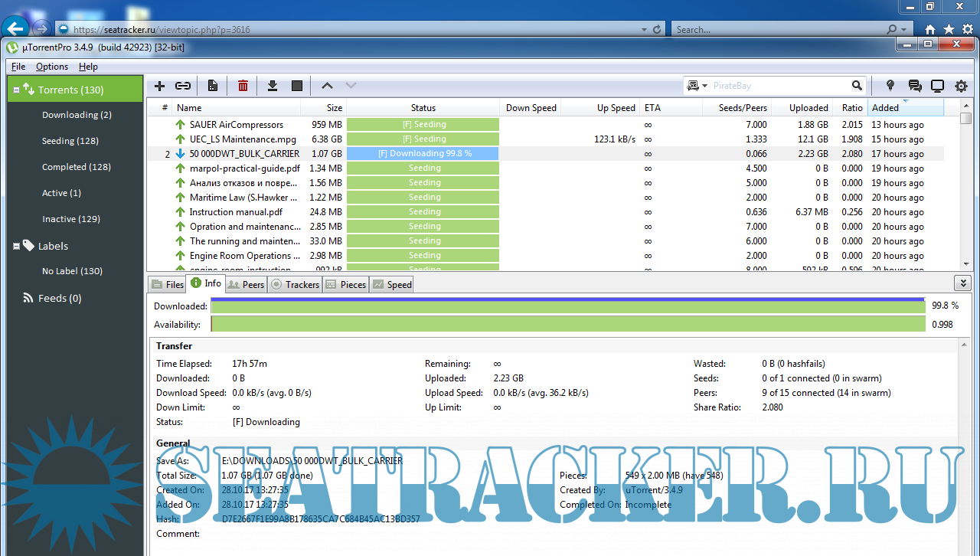
Task: Click the Add Torrent plus icon
Action: (159, 87)
